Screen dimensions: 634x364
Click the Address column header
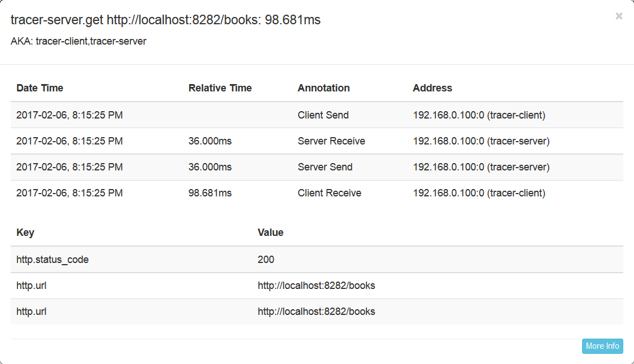click(432, 88)
